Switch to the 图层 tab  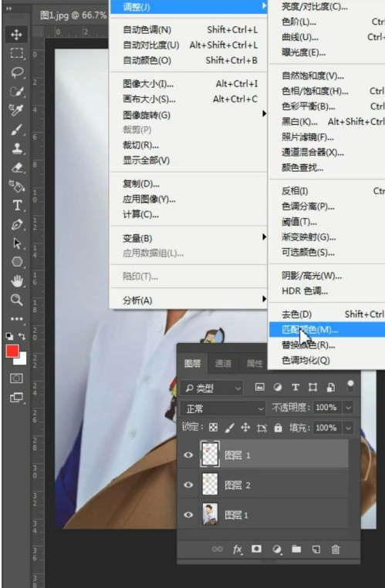pyautogui.click(x=192, y=364)
